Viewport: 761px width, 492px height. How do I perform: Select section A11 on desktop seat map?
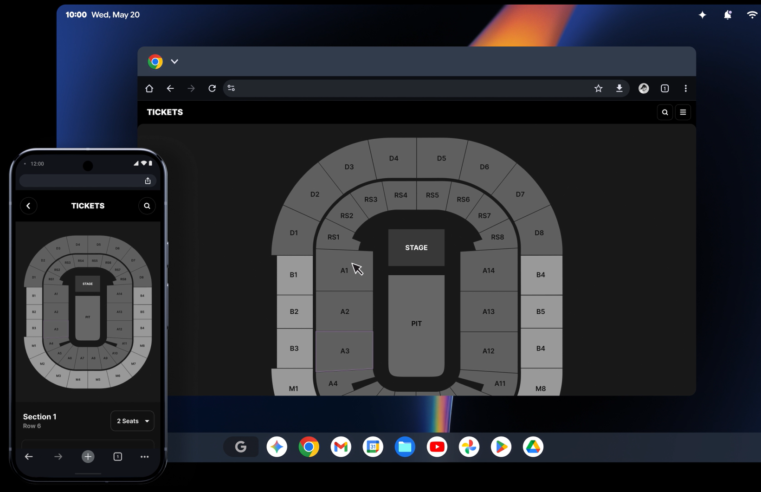500,383
